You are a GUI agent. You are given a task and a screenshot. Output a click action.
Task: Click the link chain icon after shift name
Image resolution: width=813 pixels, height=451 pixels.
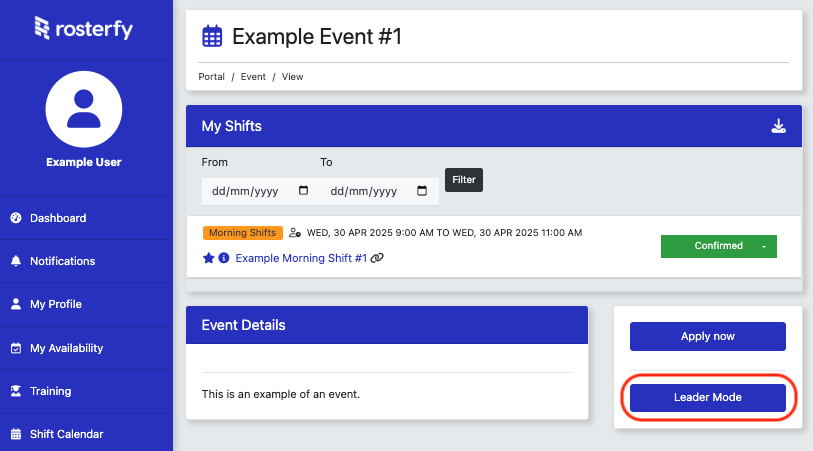[x=377, y=258]
